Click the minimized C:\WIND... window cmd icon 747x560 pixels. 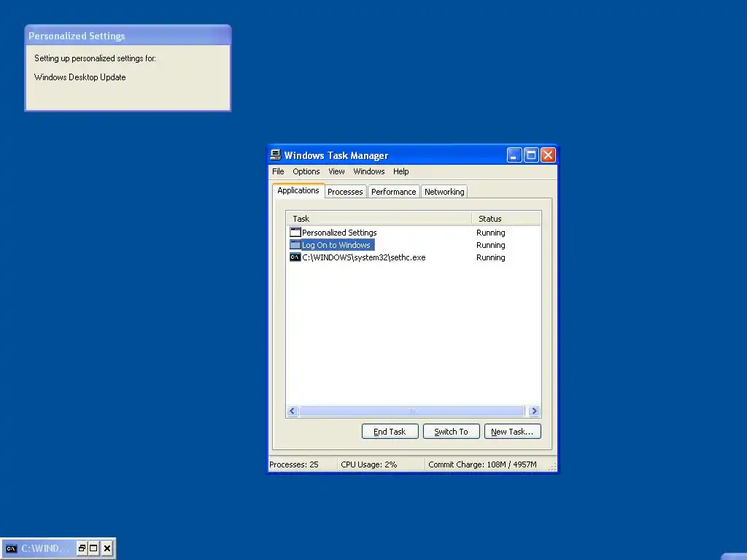(x=12, y=548)
